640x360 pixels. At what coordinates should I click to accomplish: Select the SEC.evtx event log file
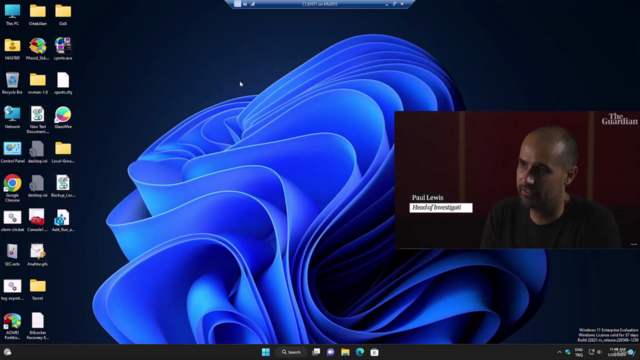[x=12, y=255]
